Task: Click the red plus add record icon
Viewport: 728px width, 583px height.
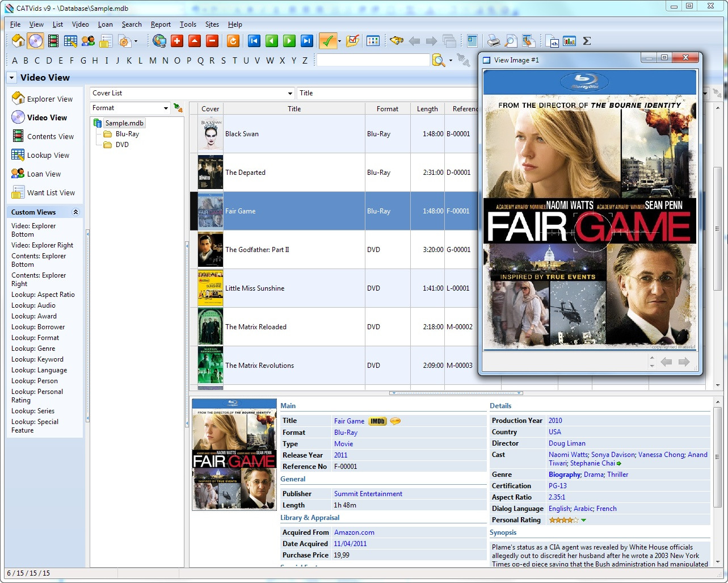Action: 177,41
